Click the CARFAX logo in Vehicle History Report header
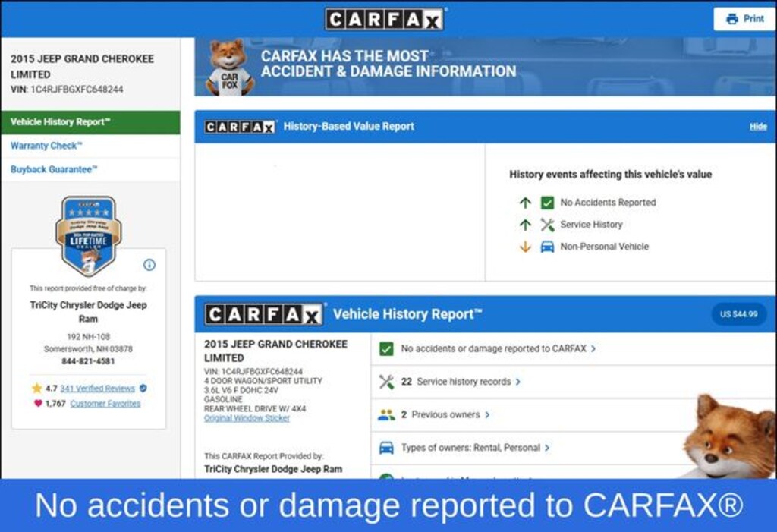 [264, 314]
